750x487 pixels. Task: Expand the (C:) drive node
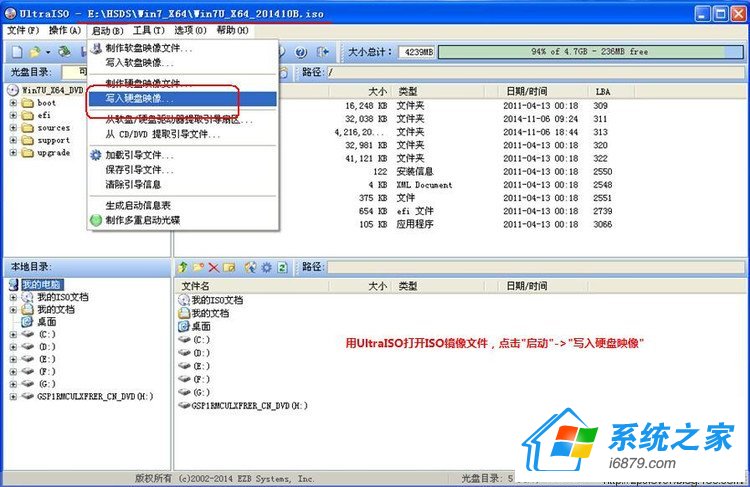click(x=13, y=334)
